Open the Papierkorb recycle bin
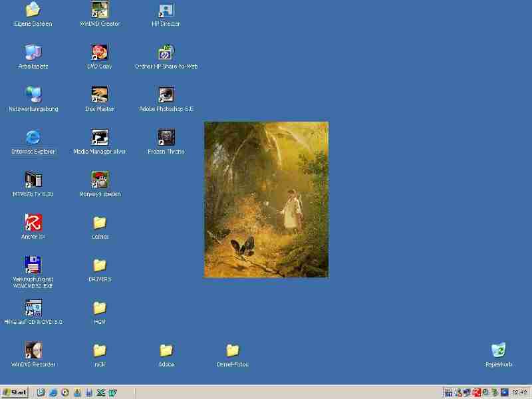 [x=498, y=350]
